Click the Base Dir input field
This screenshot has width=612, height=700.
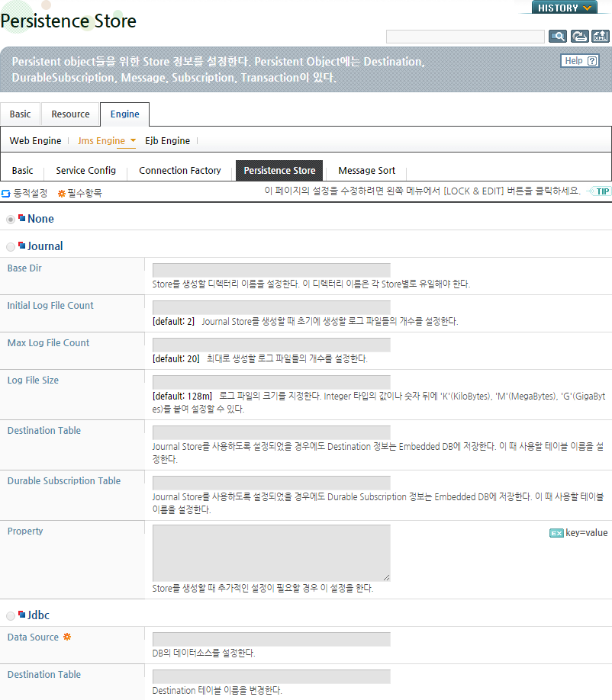pos(271,270)
